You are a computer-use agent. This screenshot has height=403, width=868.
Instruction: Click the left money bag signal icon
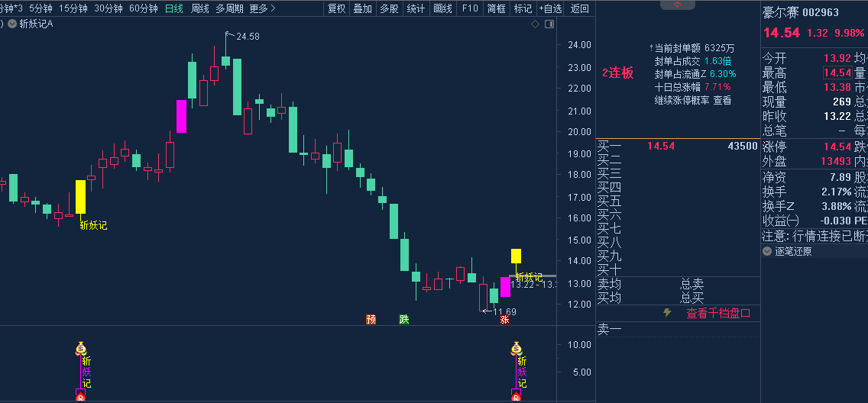[x=81, y=348]
